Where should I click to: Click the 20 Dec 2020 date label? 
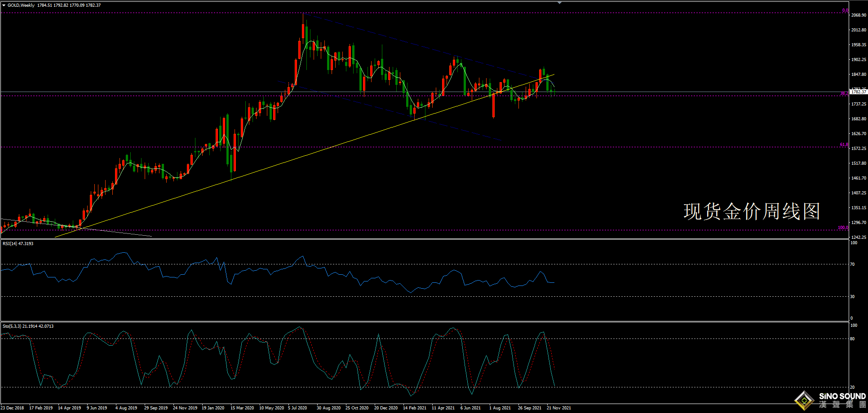(386, 408)
